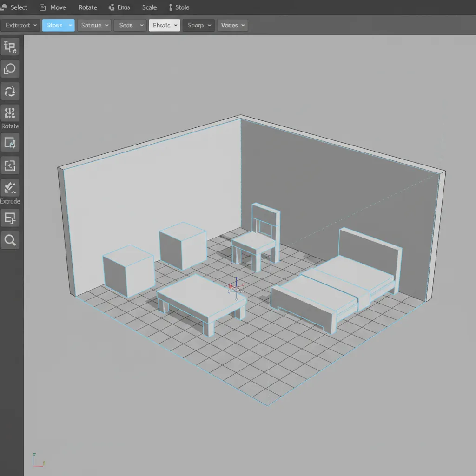Open the Zoom magnifier tool
The height and width of the screenshot is (476, 476).
[x=10, y=240]
